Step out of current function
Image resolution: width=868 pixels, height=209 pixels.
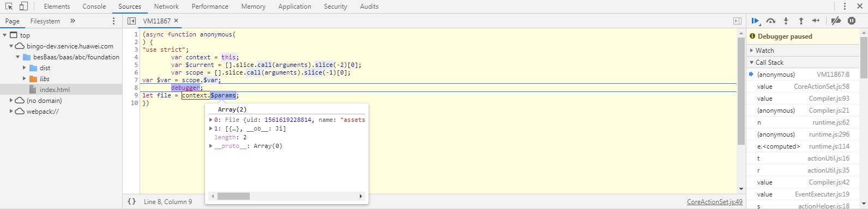[801, 21]
